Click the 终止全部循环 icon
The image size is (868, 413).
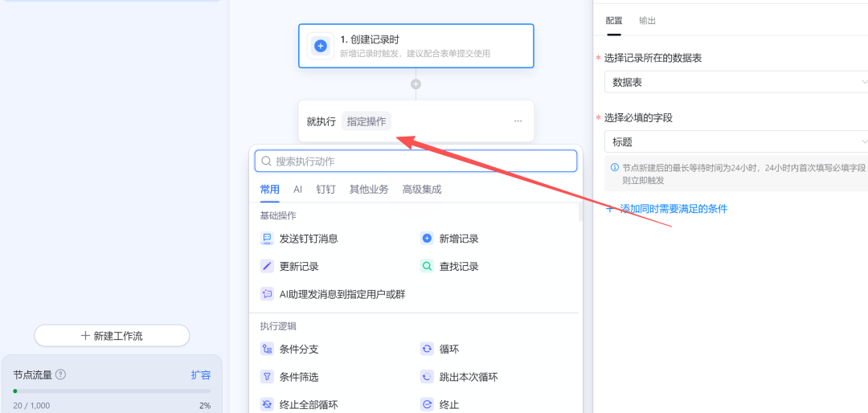[268, 405]
